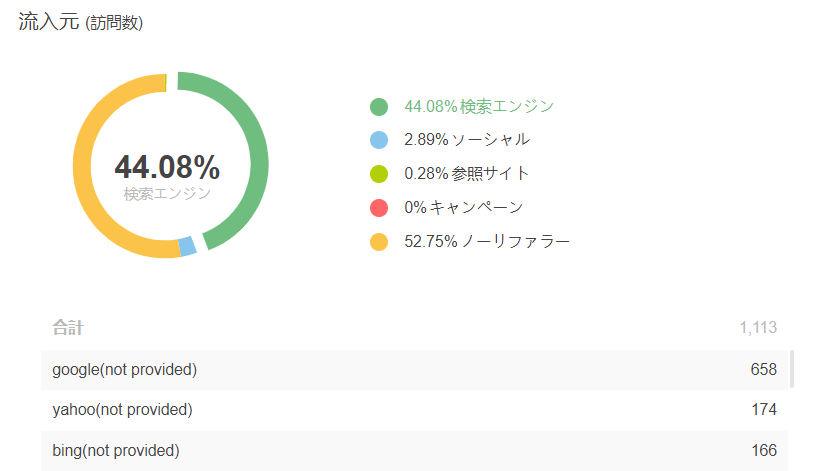Select the 2.89% ソーシャル legend label
The height and width of the screenshot is (471, 833).
click(x=466, y=140)
